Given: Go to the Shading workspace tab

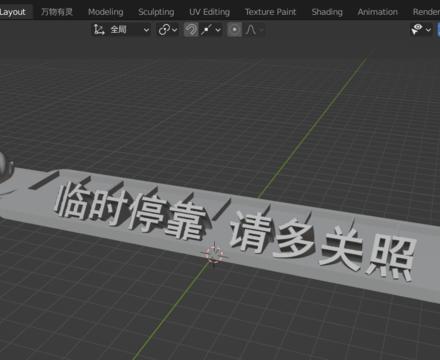Looking at the screenshot, I should tap(327, 12).
